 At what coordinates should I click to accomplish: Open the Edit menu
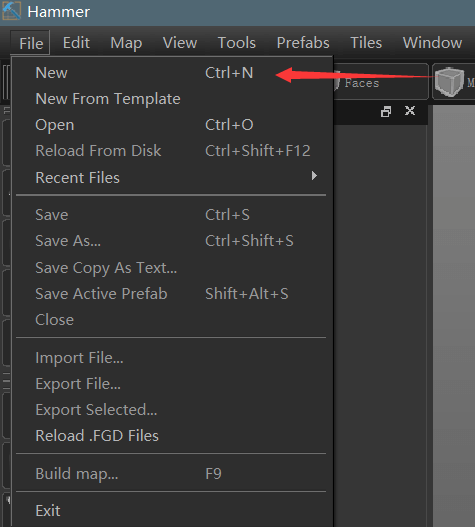(x=76, y=43)
